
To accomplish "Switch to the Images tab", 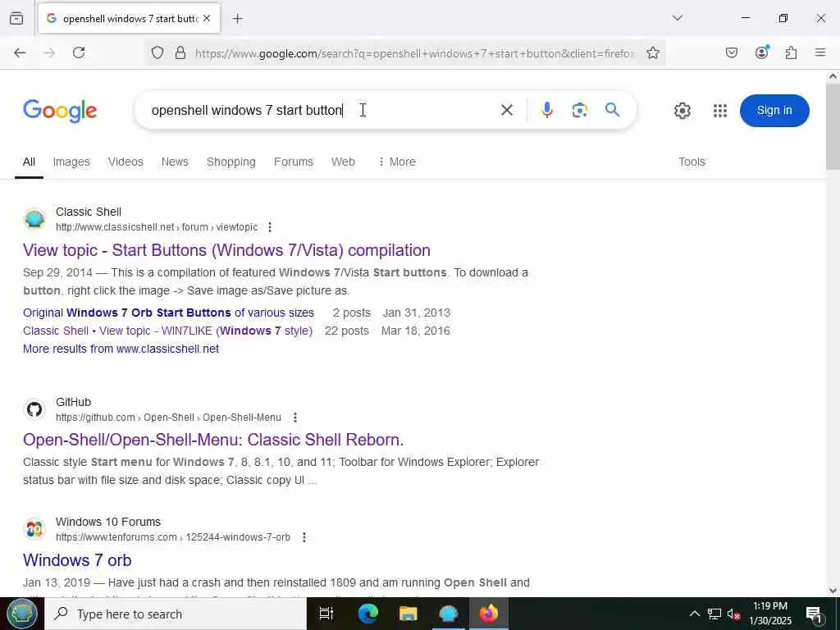I will tap(71, 162).
